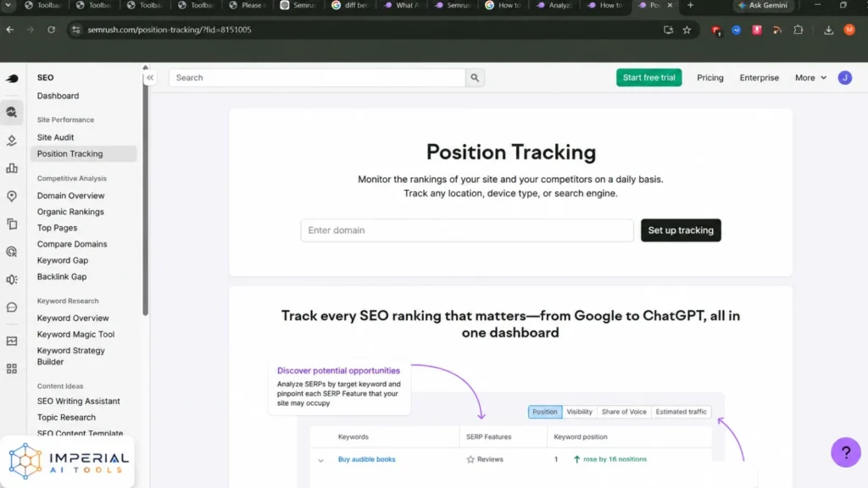
Task: Open Backlink Gap
Action: (x=62, y=277)
